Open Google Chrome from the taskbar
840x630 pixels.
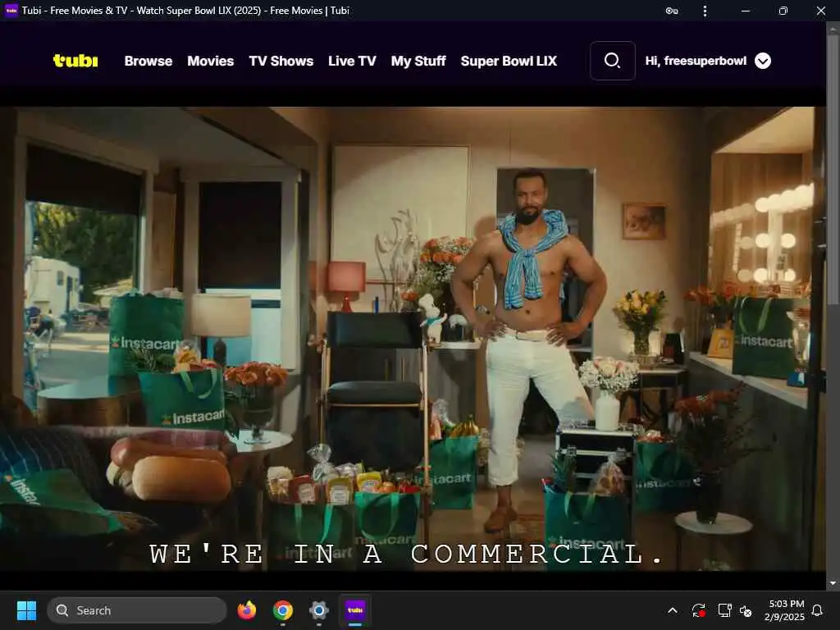283,610
